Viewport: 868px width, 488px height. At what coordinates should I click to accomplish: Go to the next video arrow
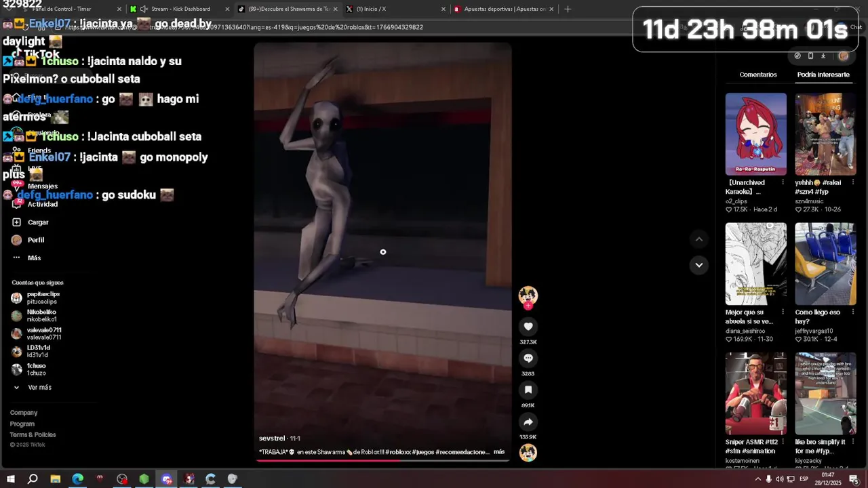point(699,265)
